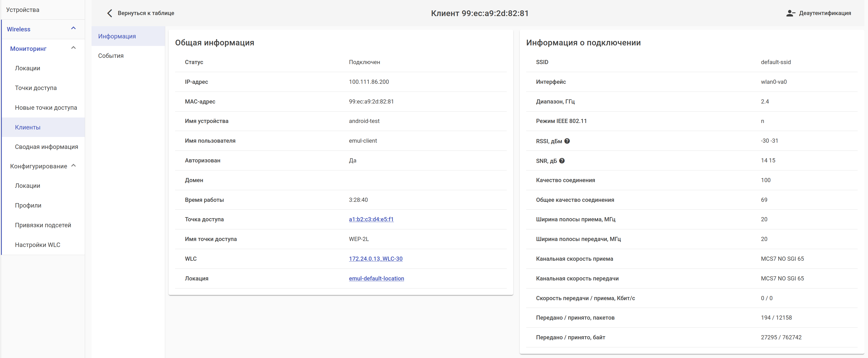
Task: Collapse the Мониторинг submenu chevron
Action: [73, 48]
